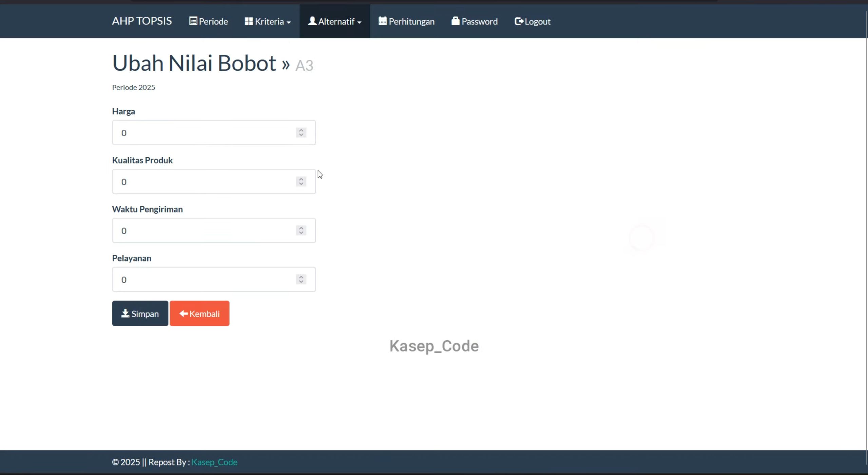
Task: Click the Pelayanan label
Action: [x=132, y=258]
